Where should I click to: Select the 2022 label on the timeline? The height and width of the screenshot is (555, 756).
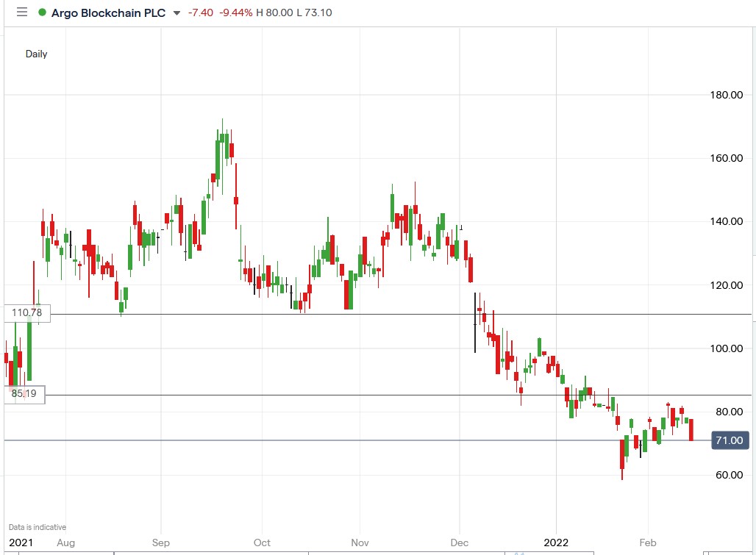(555, 543)
